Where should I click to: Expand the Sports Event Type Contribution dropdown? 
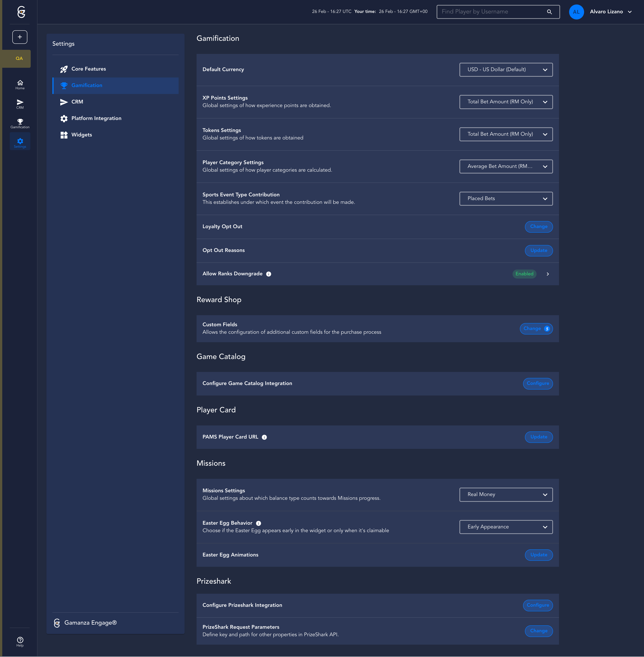[x=506, y=199]
